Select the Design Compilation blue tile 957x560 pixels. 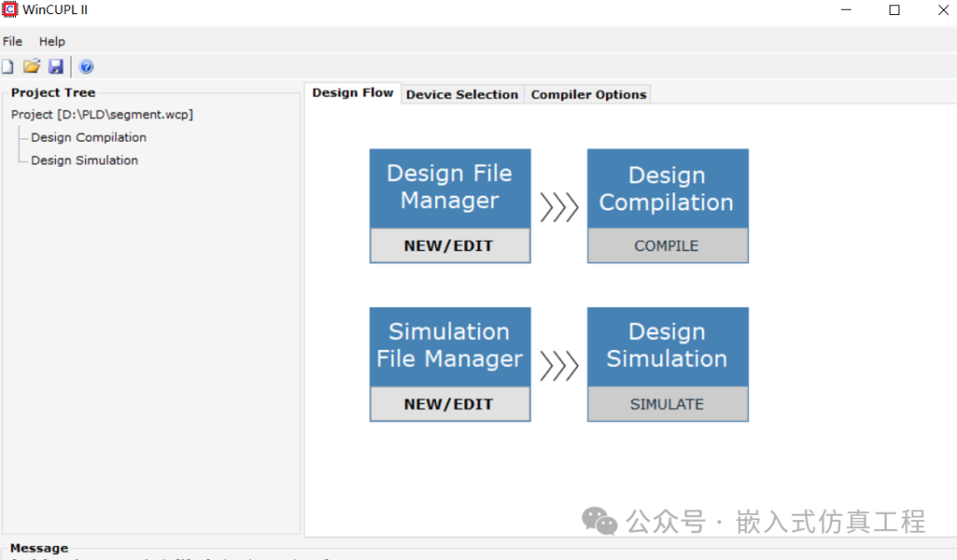[668, 189]
